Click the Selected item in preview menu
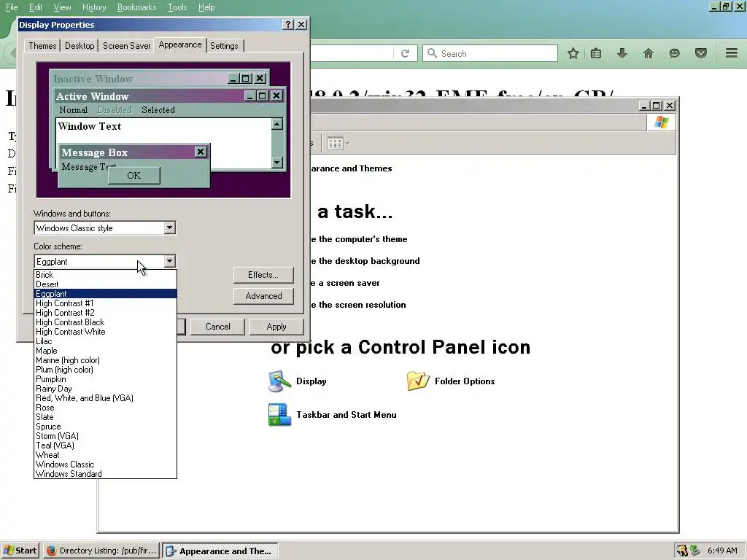The height and width of the screenshot is (560, 747). point(158,110)
